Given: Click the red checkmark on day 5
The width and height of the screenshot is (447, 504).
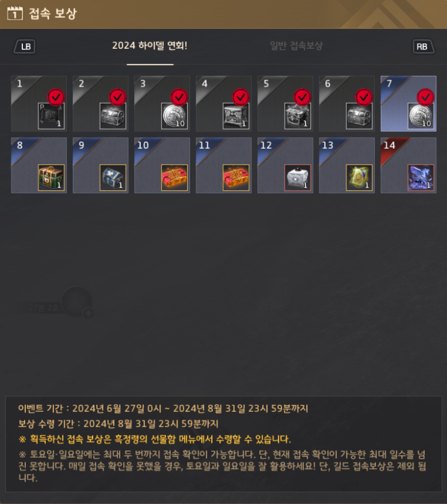Looking at the screenshot, I should [303, 97].
